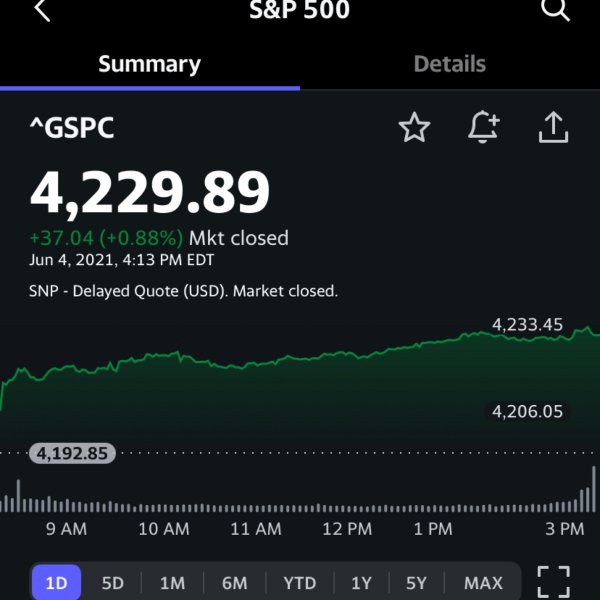Open the search magnifier icon
600x600 pixels.
555,9
